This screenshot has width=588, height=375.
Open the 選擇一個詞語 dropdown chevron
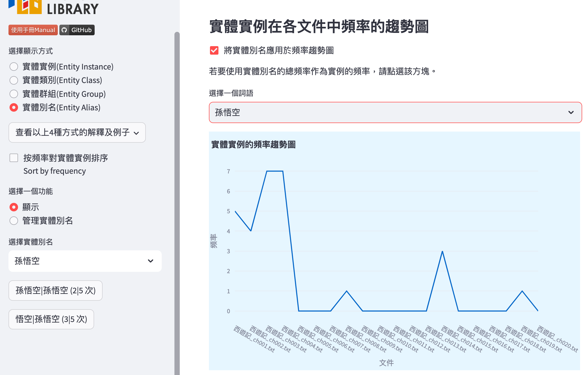(x=571, y=112)
